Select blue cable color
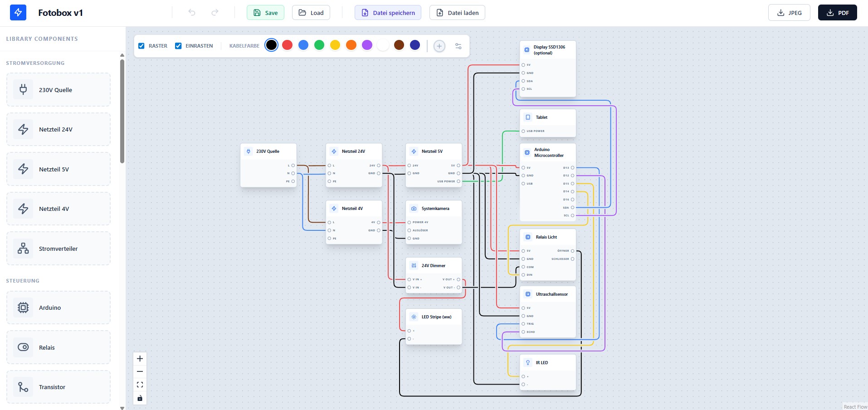Screen dimensions: 868x410 [303, 45]
